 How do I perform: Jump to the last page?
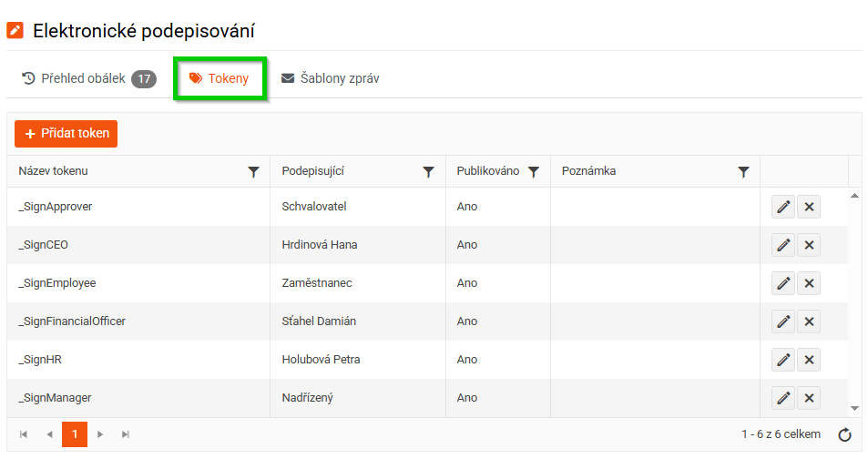(126, 434)
